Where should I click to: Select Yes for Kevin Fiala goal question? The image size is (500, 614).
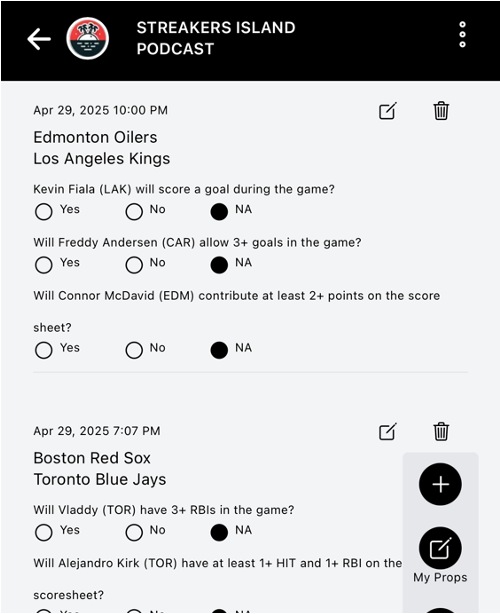(43, 212)
